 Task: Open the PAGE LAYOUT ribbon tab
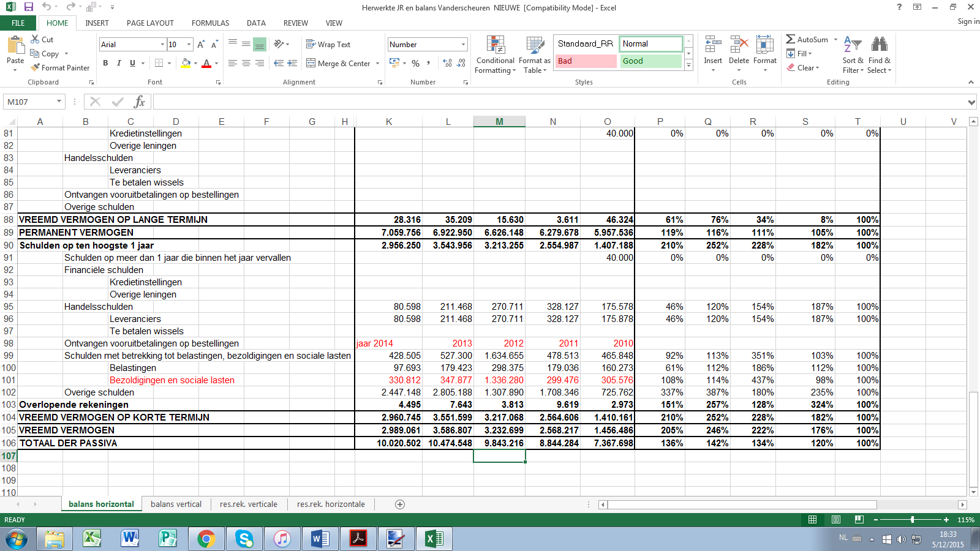point(150,23)
